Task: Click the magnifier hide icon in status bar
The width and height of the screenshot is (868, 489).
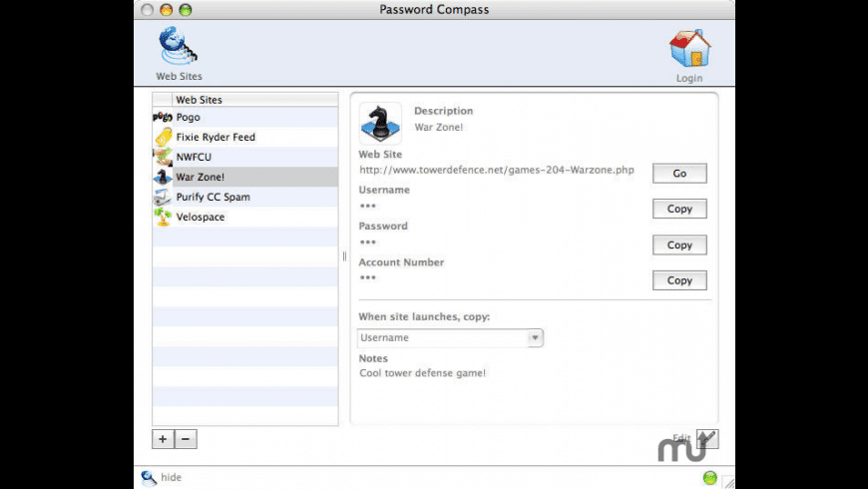Action: pos(149,478)
